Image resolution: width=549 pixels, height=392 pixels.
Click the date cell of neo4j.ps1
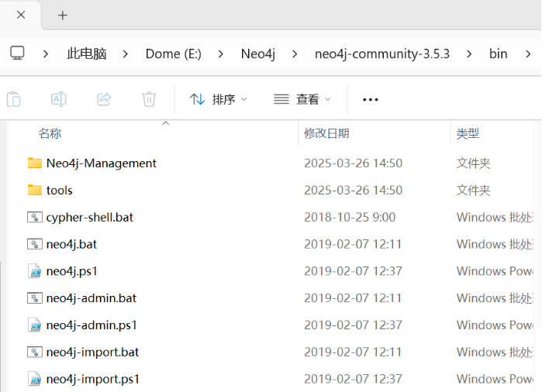point(353,271)
